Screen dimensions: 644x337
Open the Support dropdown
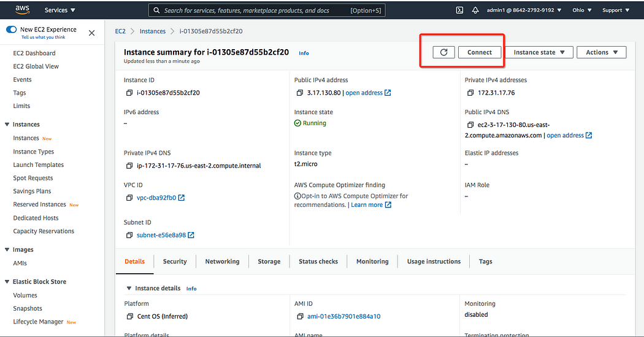click(616, 10)
